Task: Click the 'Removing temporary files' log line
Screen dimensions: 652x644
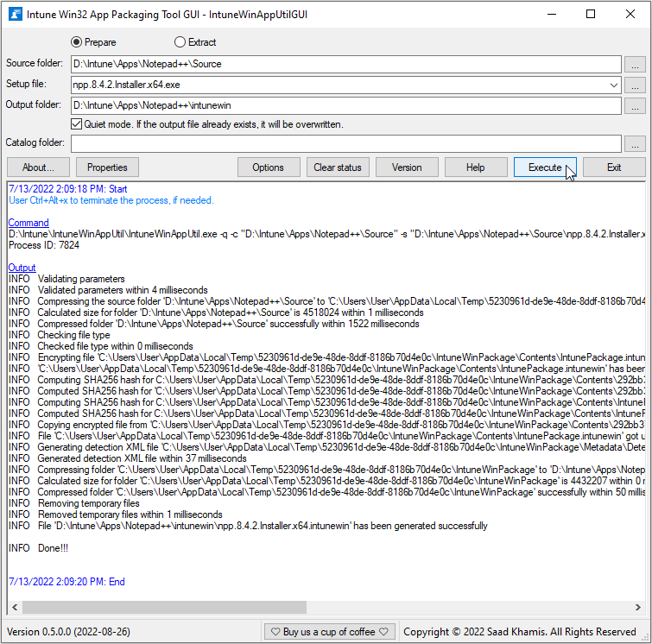Action: (x=74, y=503)
